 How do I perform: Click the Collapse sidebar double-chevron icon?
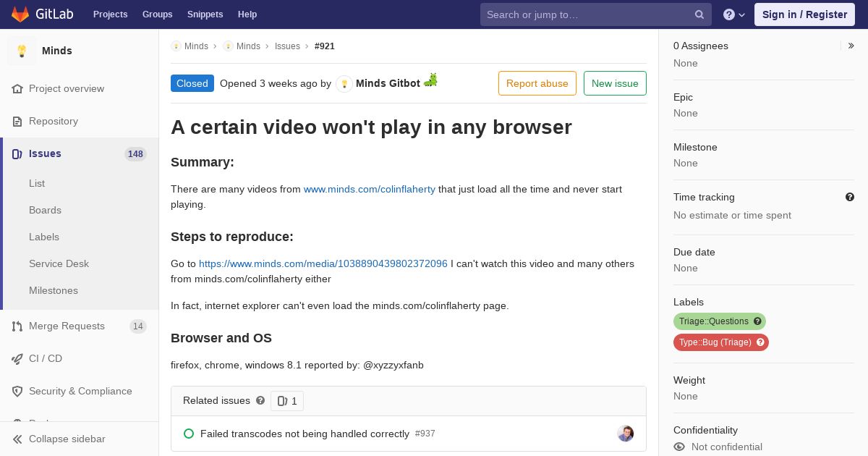[17, 439]
